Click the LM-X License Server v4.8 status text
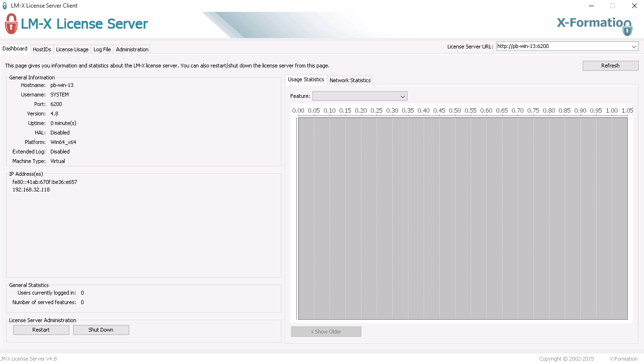The image size is (644, 363). pos(28,359)
